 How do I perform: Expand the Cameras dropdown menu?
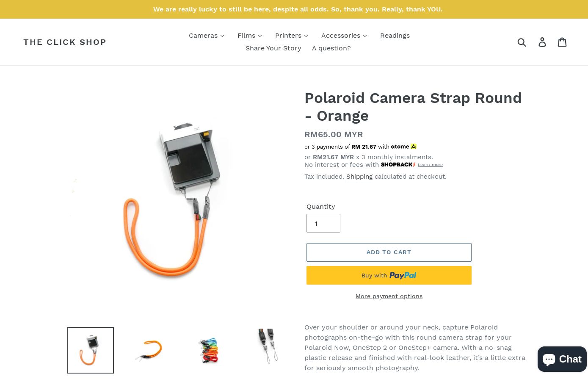click(207, 36)
